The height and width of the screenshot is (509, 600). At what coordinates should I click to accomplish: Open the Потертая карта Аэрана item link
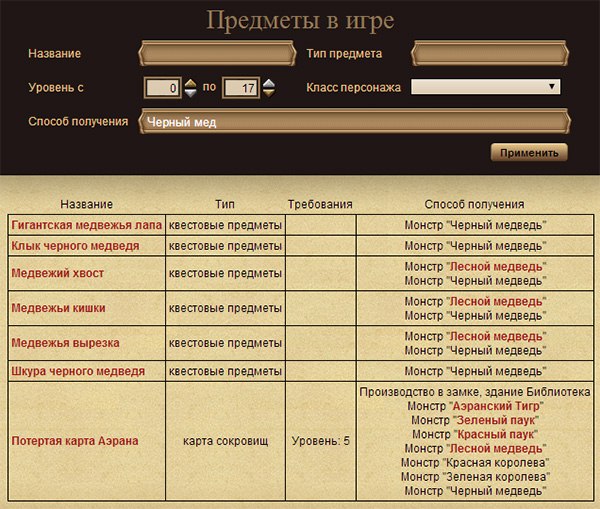click(x=75, y=441)
